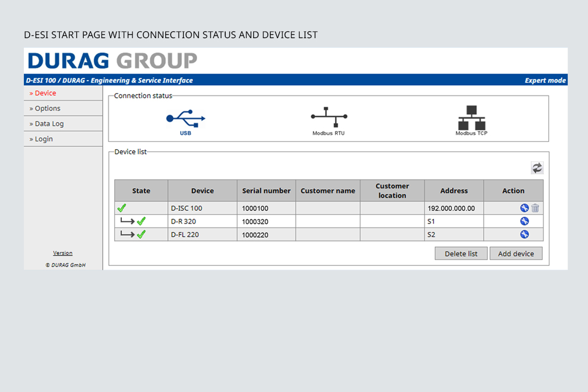
Task: Click green check state of D-R 320
Action: point(141,221)
